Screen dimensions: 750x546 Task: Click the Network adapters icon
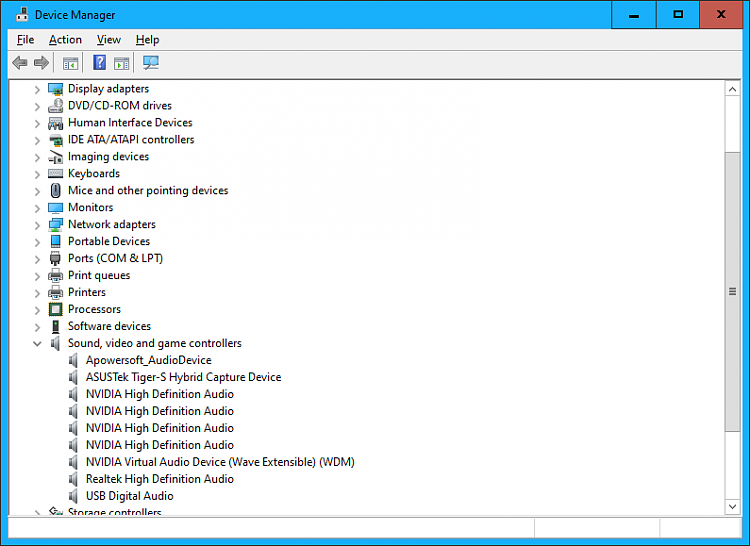click(55, 225)
